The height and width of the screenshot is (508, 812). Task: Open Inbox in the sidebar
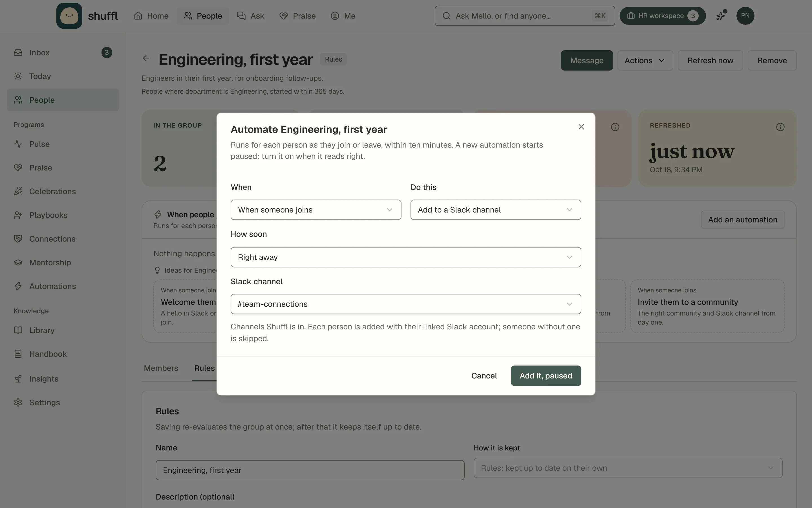(63, 52)
